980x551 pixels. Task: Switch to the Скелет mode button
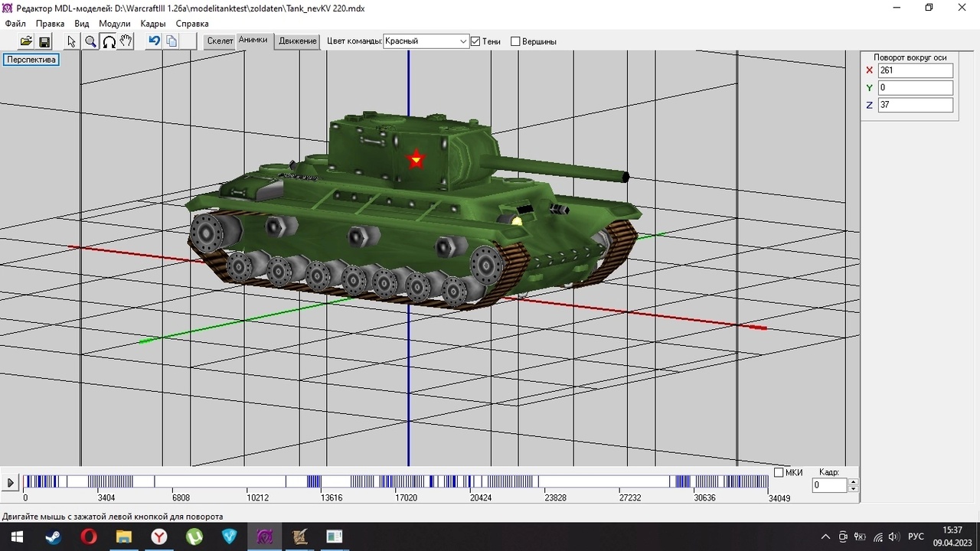point(220,41)
